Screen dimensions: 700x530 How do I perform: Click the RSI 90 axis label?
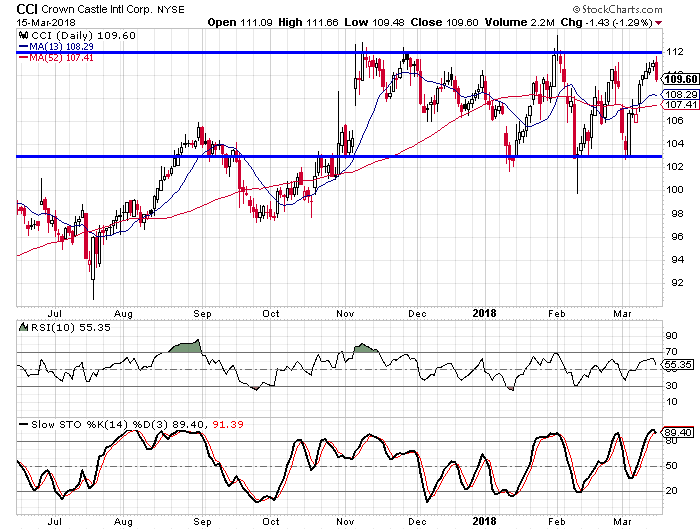click(x=671, y=336)
